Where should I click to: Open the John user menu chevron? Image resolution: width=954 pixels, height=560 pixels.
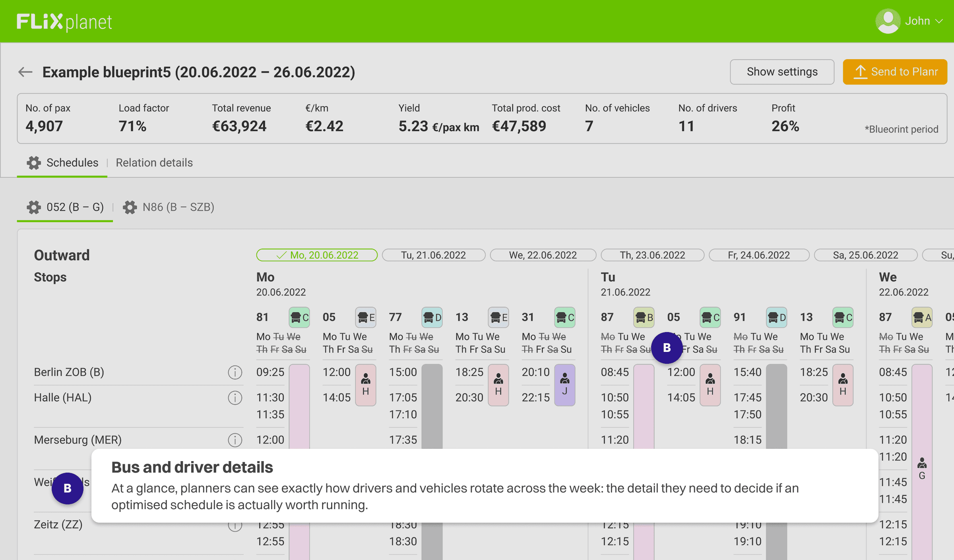pos(939,21)
